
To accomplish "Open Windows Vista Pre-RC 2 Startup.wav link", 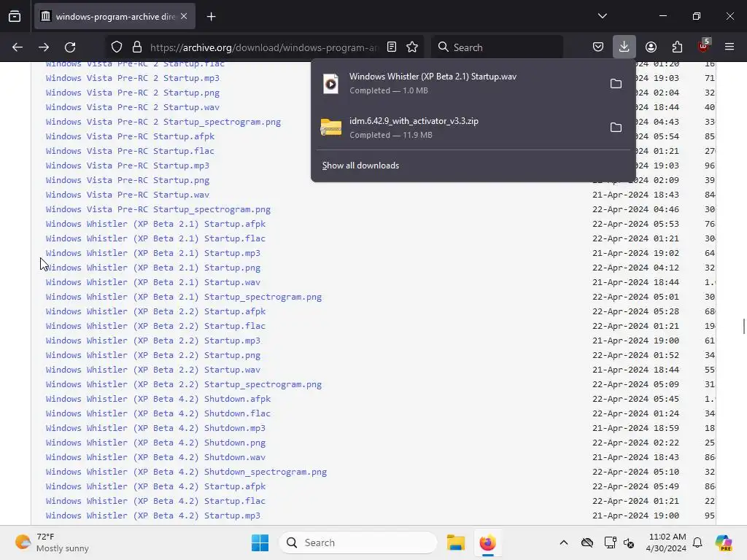I will coord(133,107).
